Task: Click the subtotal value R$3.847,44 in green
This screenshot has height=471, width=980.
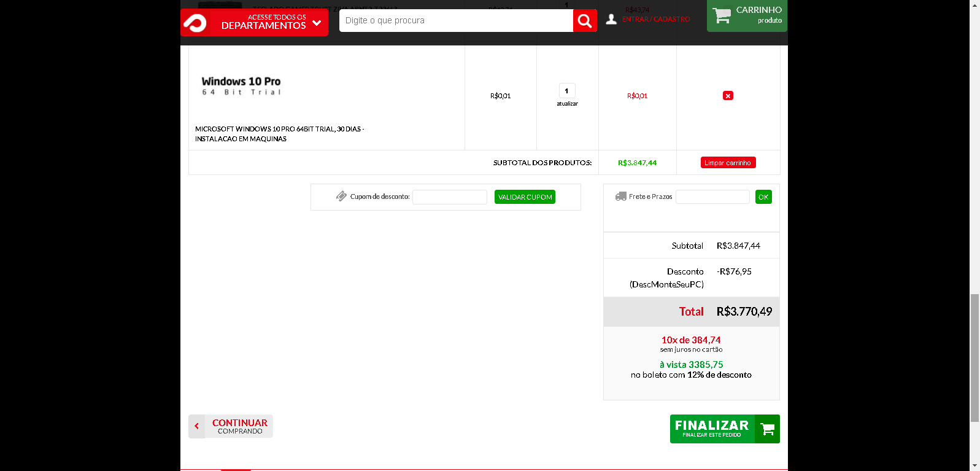Action: 637,163
